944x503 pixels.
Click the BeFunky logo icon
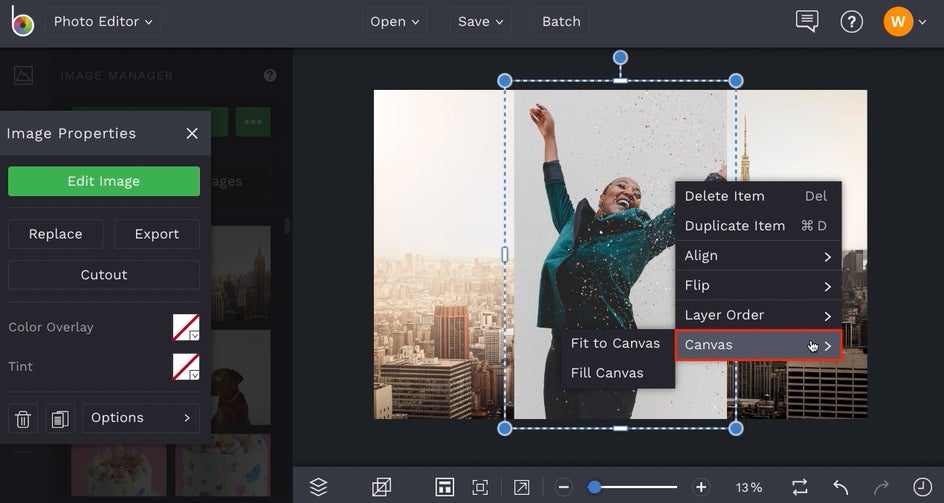22,22
